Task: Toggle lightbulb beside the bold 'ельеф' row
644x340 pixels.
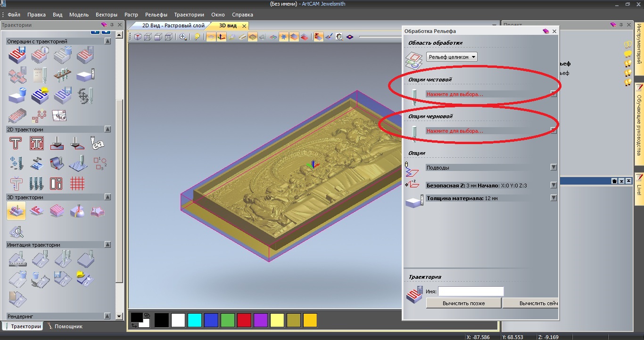Action: tap(627, 64)
